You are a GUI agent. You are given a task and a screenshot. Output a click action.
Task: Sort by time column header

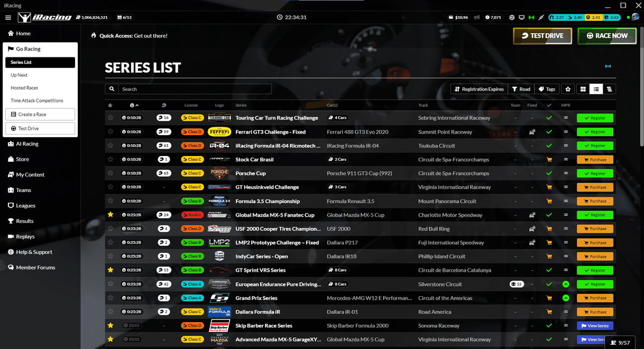134,105
